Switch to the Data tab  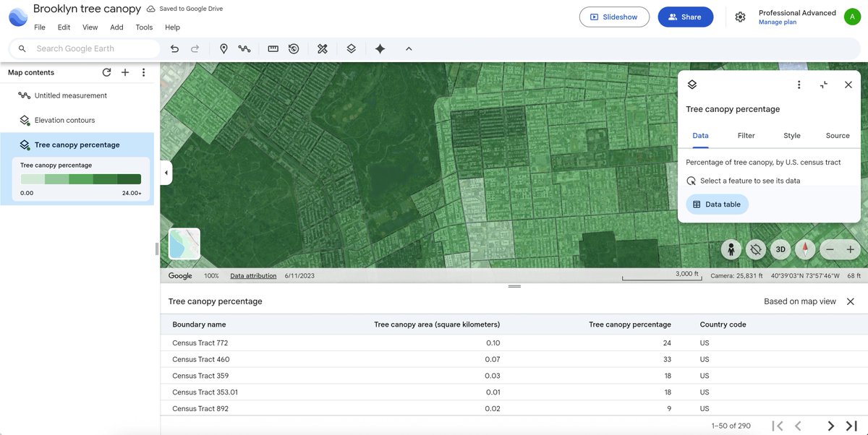pyautogui.click(x=700, y=135)
